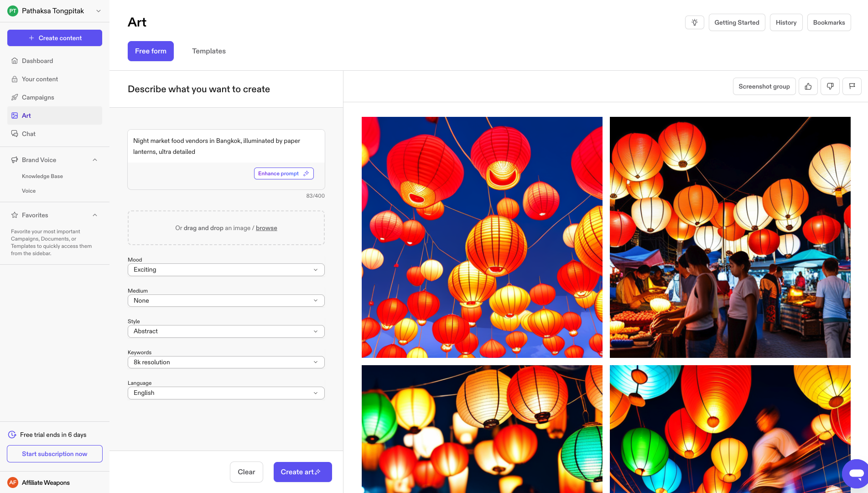The height and width of the screenshot is (493, 868).
Task: Click the thumbs up icon
Action: pos(808,86)
